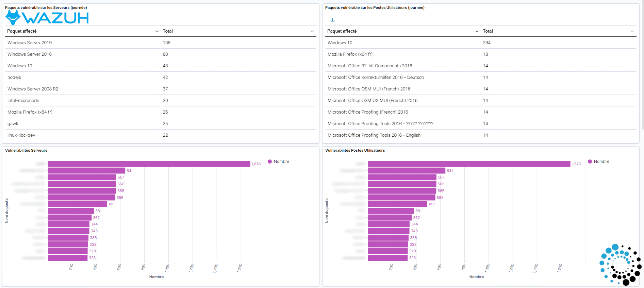Click Microsoft Office Proofing (French) 2016
644x288 pixels.
[368, 112]
